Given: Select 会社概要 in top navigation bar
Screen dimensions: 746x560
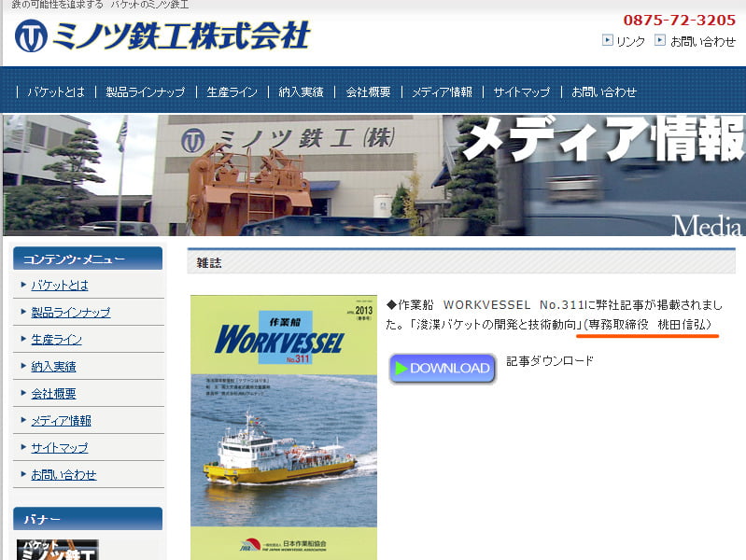Looking at the screenshot, I should 368,91.
